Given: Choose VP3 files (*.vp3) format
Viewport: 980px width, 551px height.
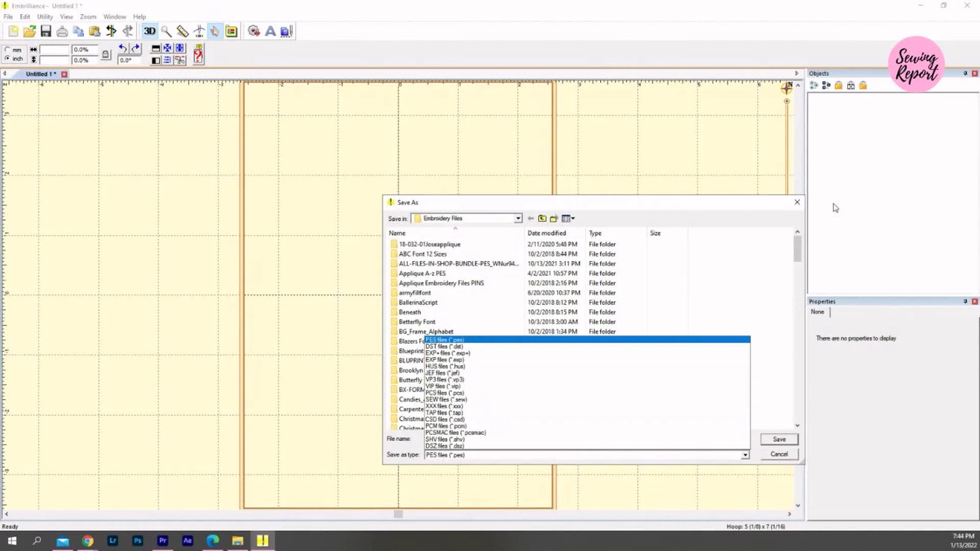Looking at the screenshot, I should click(587, 380).
